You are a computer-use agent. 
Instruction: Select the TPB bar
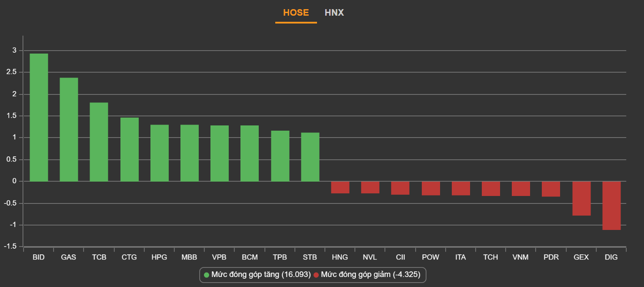point(280,156)
